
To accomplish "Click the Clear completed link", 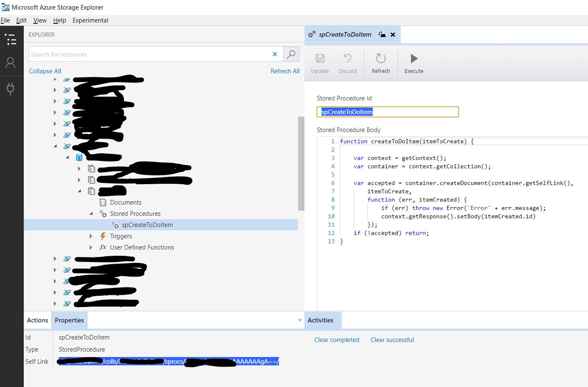I will pyautogui.click(x=337, y=340).
